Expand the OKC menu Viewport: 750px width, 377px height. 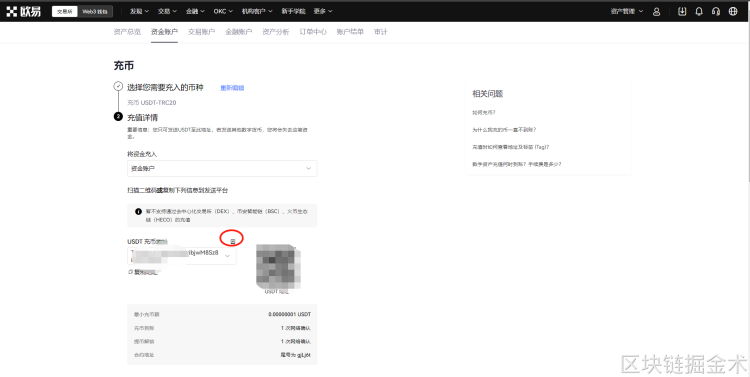[x=223, y=11]
